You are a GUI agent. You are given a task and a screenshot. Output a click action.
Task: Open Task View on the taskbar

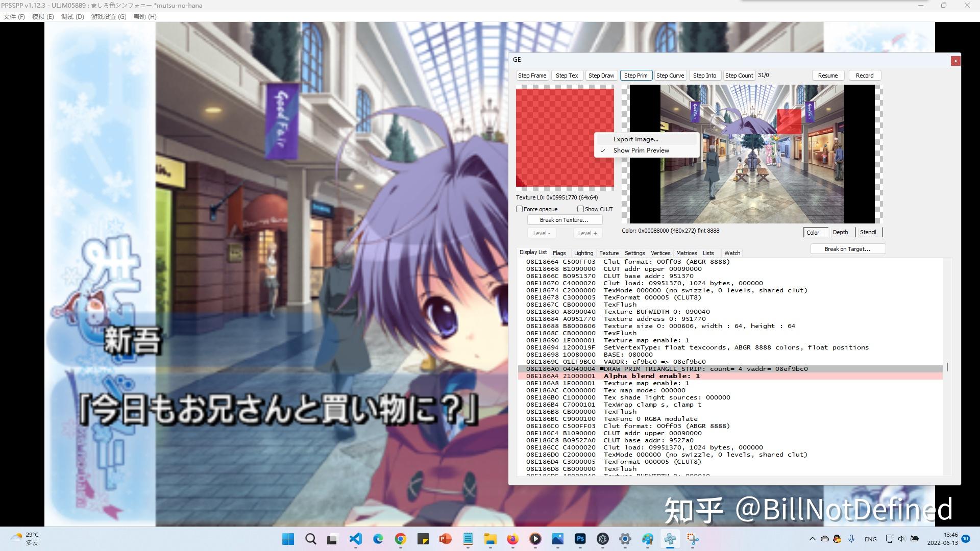(333, 539)
